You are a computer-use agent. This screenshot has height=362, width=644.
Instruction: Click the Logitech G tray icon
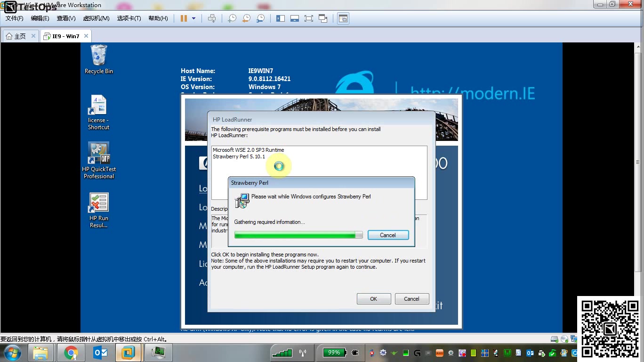click(417, 353)
